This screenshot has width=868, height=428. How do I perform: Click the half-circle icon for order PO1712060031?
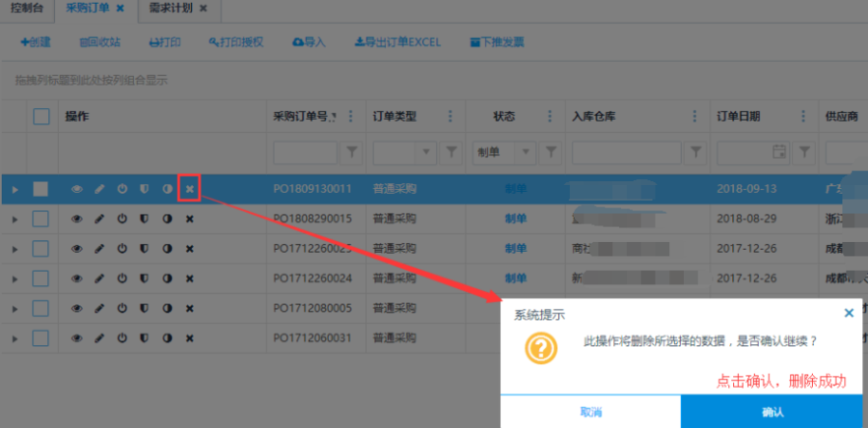pyautogui.click(x=167, y=338)
